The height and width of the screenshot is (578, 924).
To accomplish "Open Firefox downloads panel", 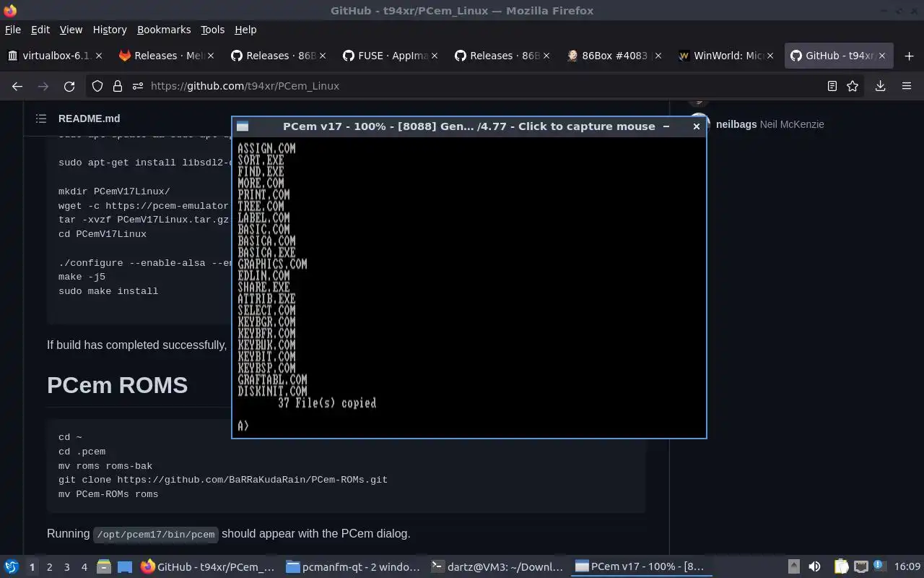I will coord(881,86).
